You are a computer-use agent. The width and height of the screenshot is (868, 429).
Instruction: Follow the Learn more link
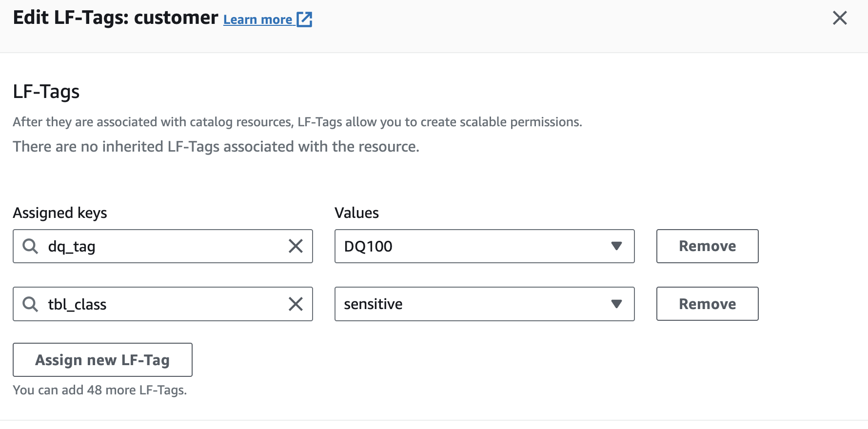257,20
